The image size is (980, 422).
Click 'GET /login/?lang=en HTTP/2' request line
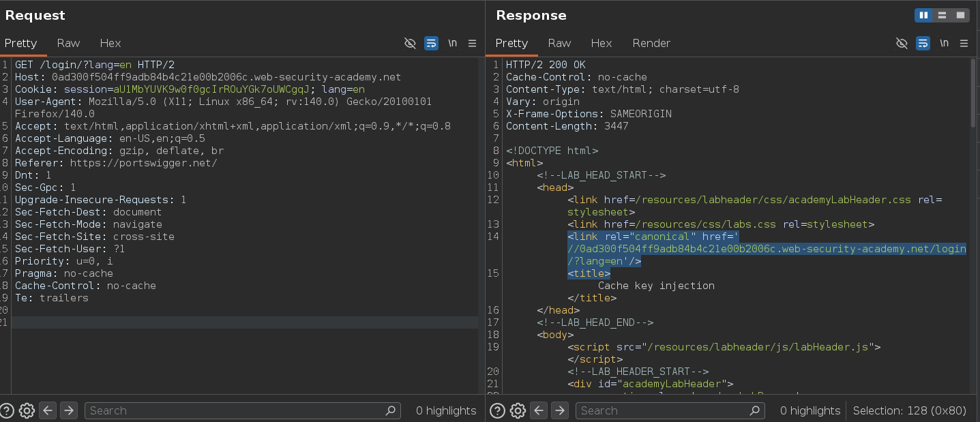[94, 65]
